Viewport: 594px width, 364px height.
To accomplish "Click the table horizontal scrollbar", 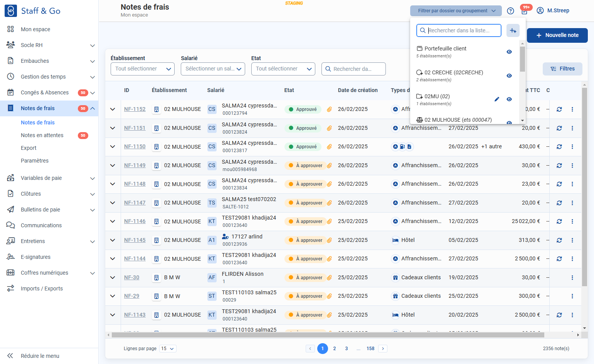I will click(328, 335).
